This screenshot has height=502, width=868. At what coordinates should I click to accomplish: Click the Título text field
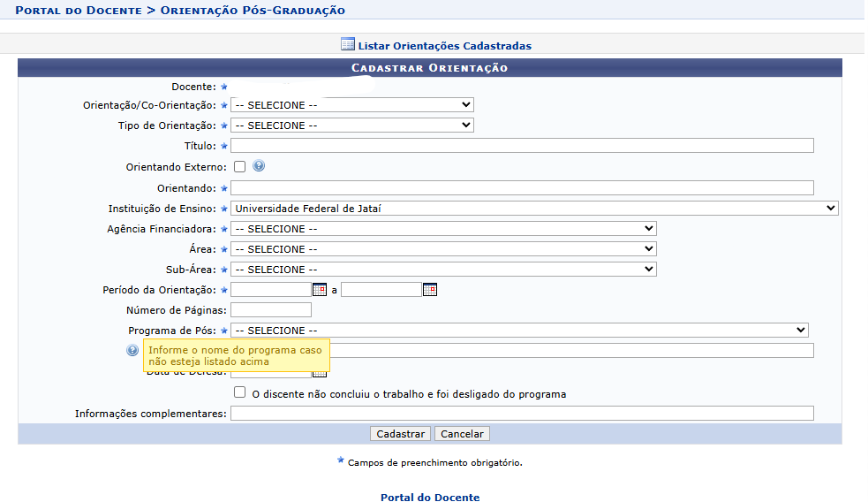tap(522, 146)
